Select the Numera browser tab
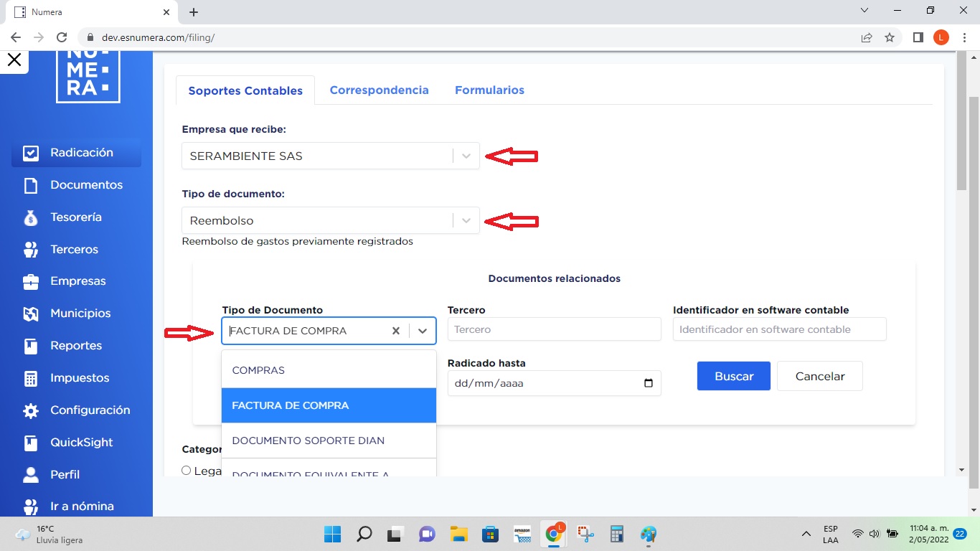Screen dimensions: 980x551 click(x=93, y=12)
